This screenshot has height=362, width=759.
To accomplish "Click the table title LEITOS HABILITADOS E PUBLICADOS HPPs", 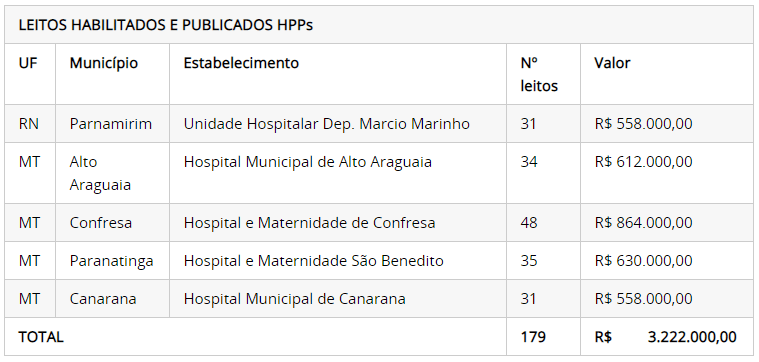I will point(166,25).
